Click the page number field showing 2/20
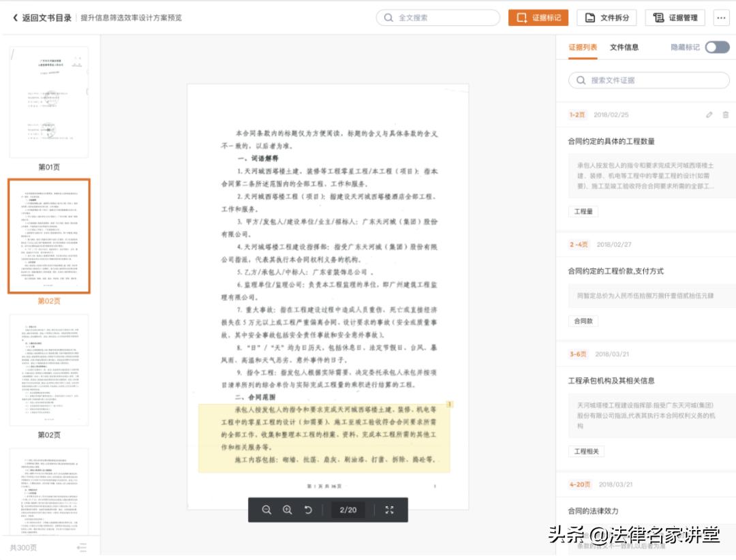The width and height of the screenshot is (736, 560). (x=348, y=509)
